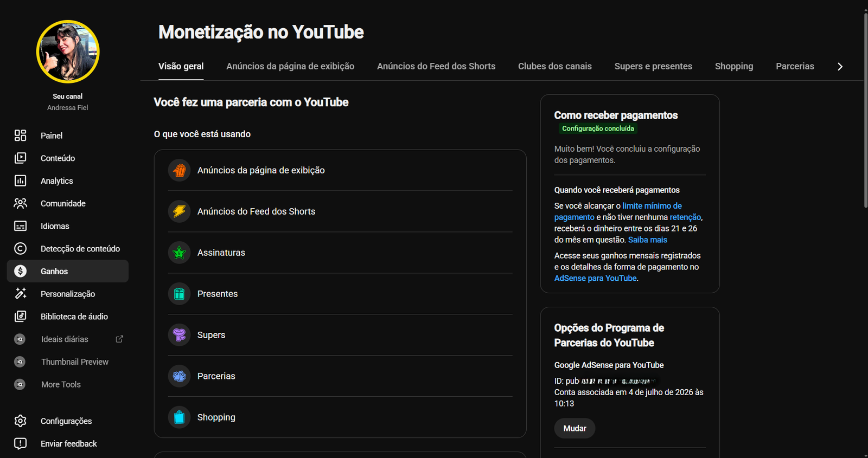Click the Assinaturas list text

pyautogui.click(x=221, y=253)
